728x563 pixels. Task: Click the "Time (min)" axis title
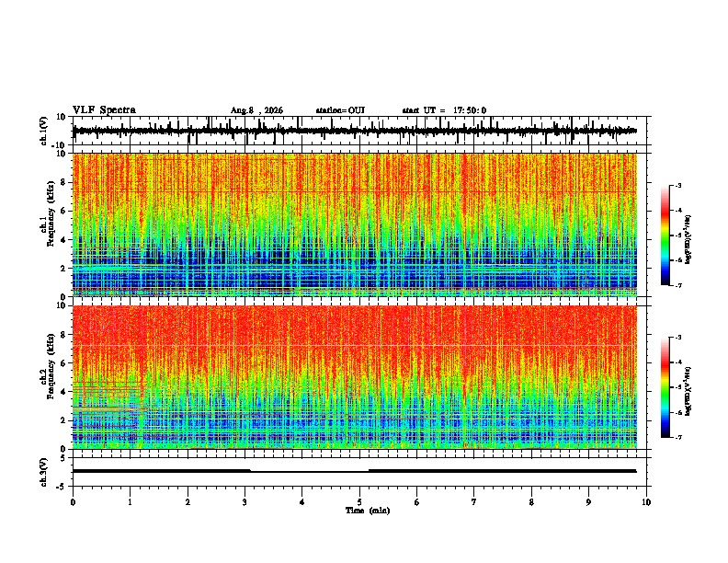tap(368, 511)
